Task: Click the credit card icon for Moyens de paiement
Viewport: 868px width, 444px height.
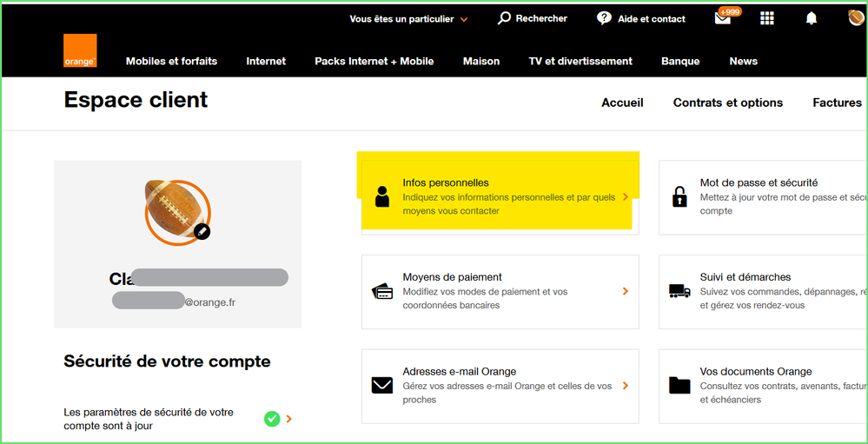Action: 382,291
